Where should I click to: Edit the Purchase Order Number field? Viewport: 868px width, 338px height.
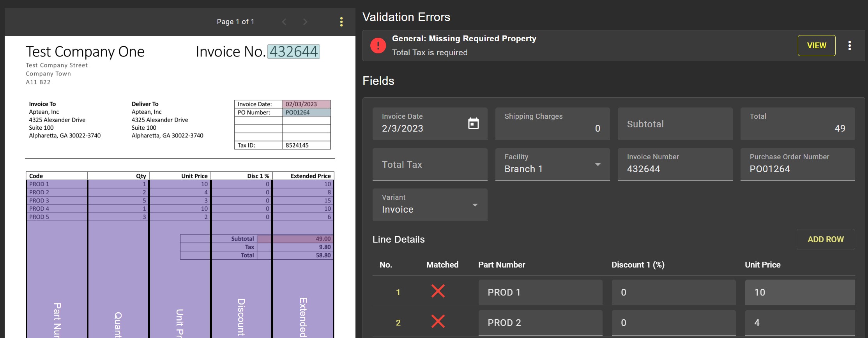[797, 168]
